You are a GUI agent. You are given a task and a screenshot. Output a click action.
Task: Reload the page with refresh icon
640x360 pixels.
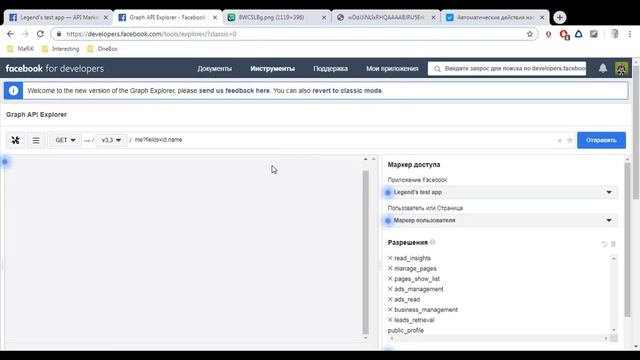[x=40, y=34]
